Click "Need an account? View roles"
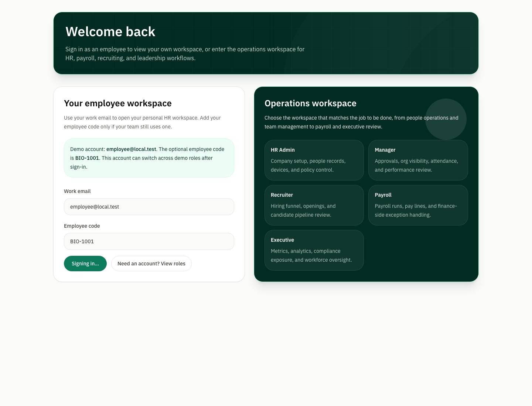532x406 pixels. pyautogui.click(x=151, y=264)
